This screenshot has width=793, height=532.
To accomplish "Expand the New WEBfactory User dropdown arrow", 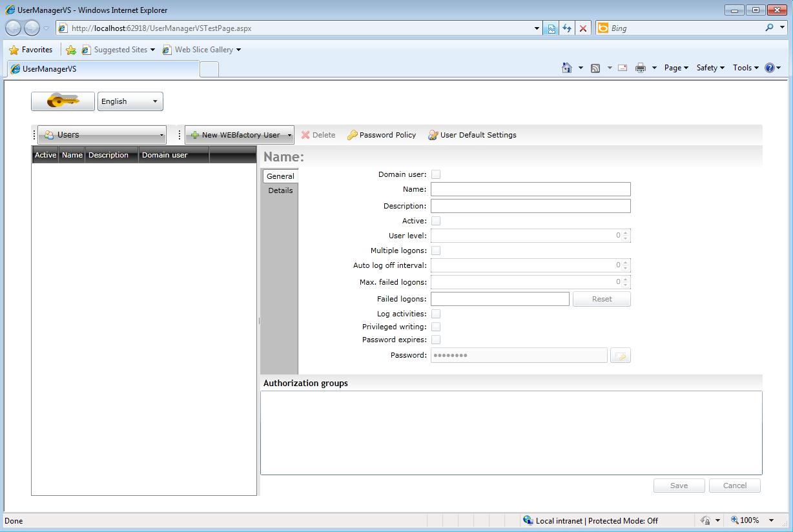I will pyautogui.click(x=289, y=135).
